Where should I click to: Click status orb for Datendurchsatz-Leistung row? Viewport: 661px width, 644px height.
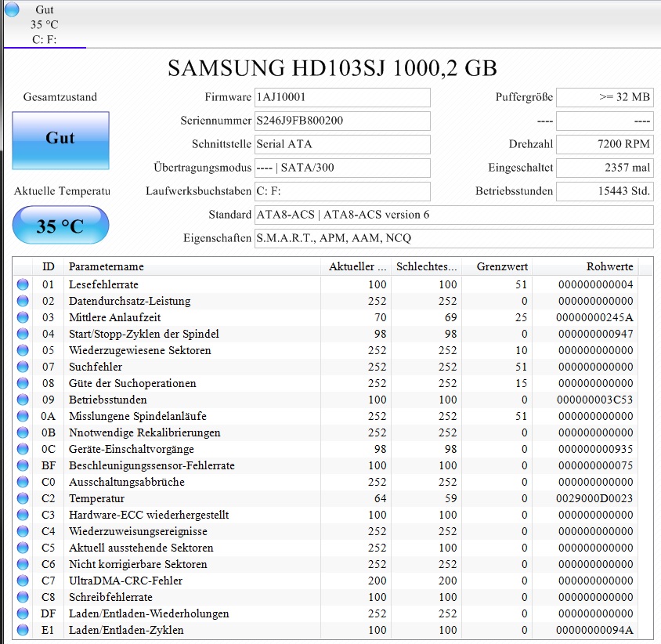23,301
